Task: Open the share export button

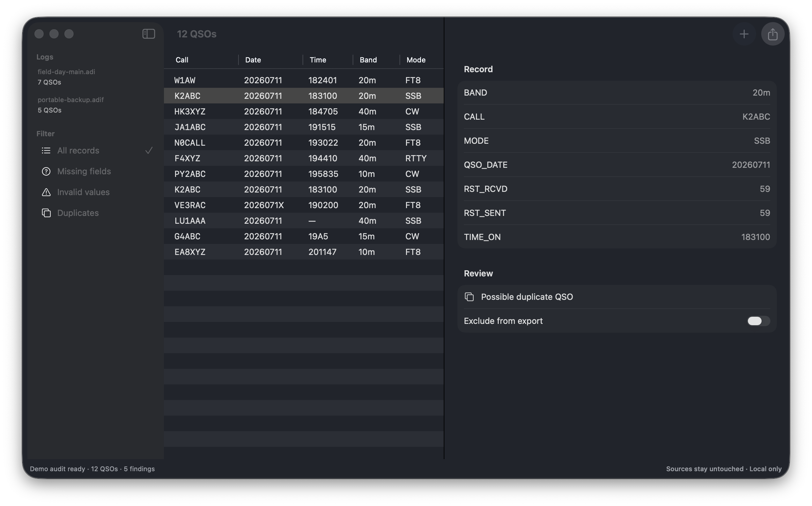Action: pos(773,34)
